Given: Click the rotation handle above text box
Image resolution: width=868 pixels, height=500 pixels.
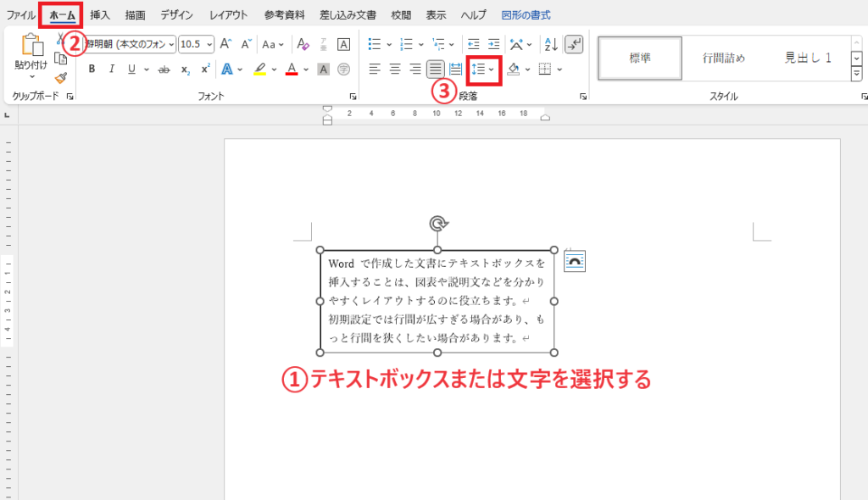Looking at the screenshot, I should click(438, 223).
